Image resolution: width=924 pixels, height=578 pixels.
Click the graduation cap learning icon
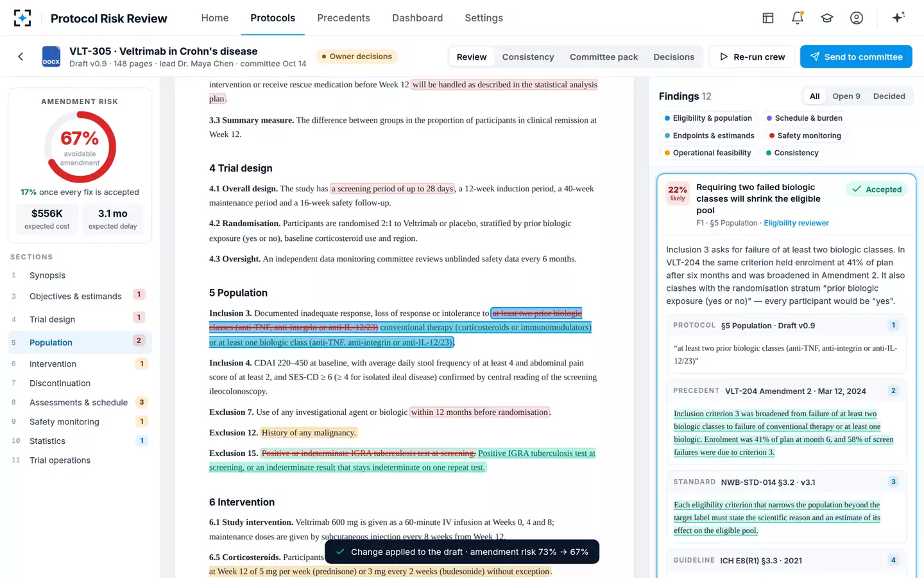tap(827, 18)
